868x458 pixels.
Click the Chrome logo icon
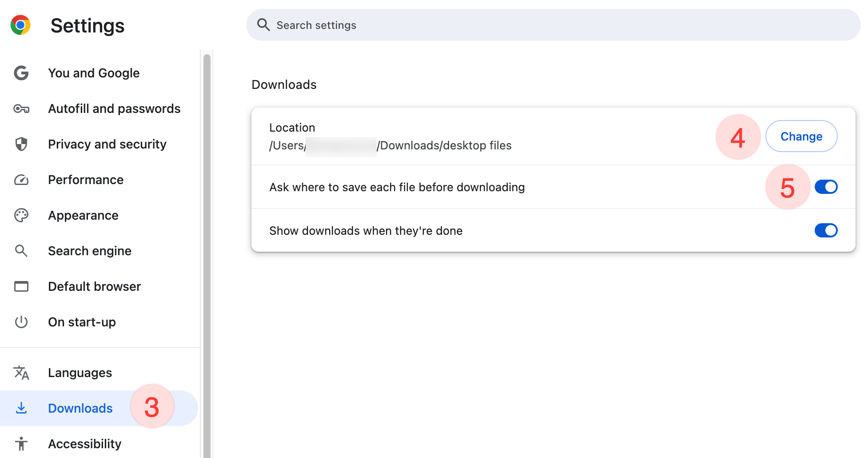pos(20,25)
